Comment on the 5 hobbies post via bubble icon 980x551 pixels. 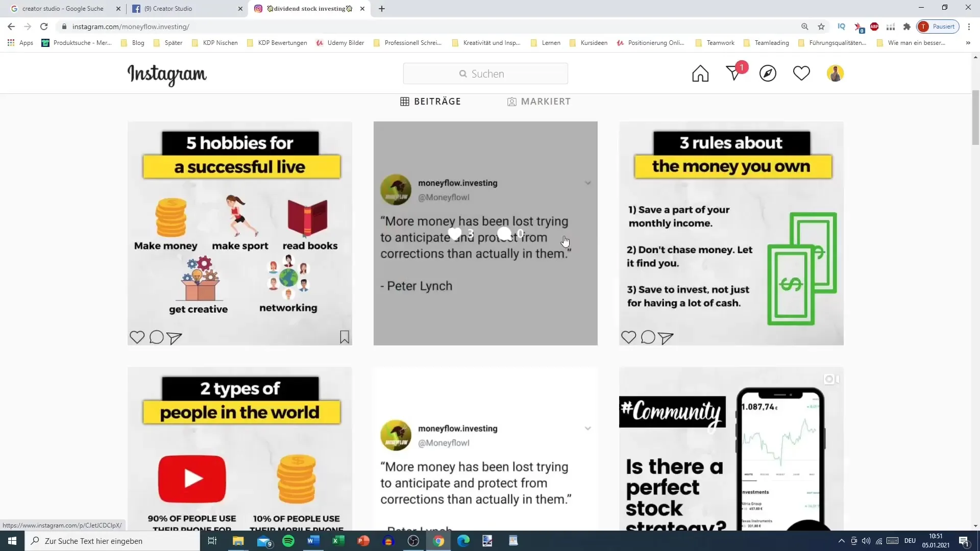click(156, 337)
